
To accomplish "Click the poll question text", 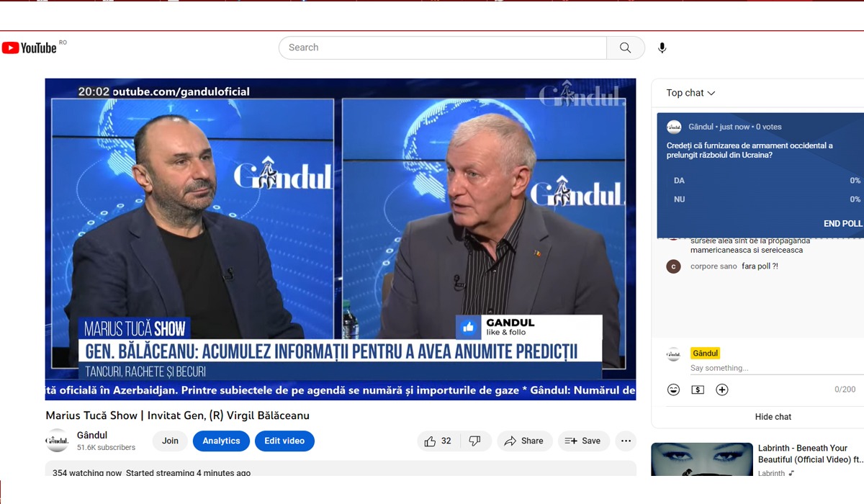I will [750, 150].
